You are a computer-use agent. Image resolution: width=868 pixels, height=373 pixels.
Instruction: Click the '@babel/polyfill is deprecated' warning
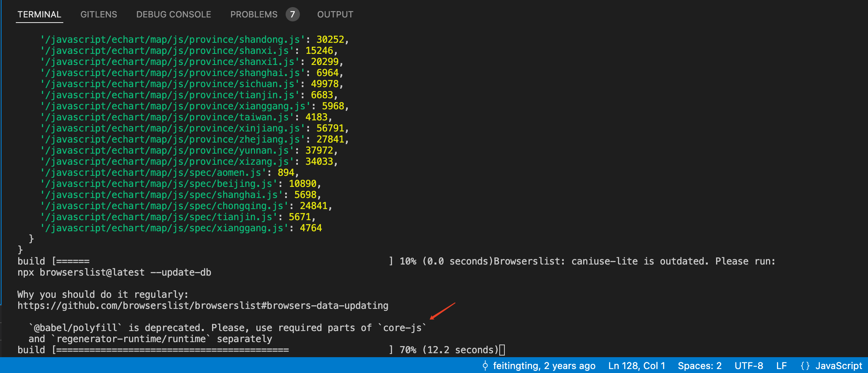tap(227, 328)
